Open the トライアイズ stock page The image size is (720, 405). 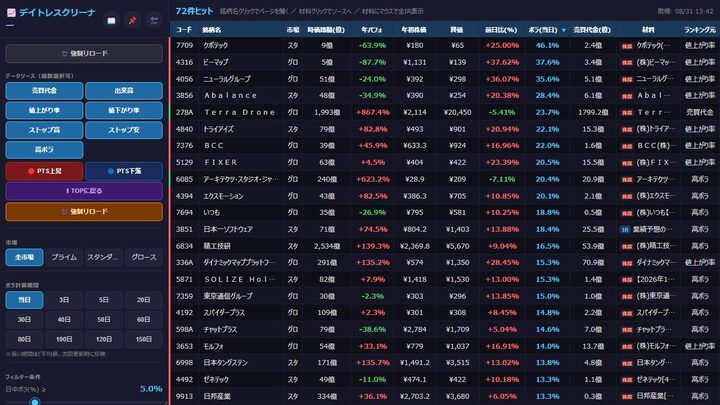(x=218, y=129)
